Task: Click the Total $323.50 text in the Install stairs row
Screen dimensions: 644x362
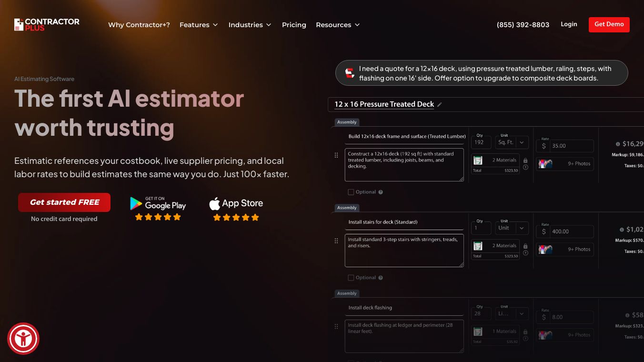Action: click(x=495, y=256)
